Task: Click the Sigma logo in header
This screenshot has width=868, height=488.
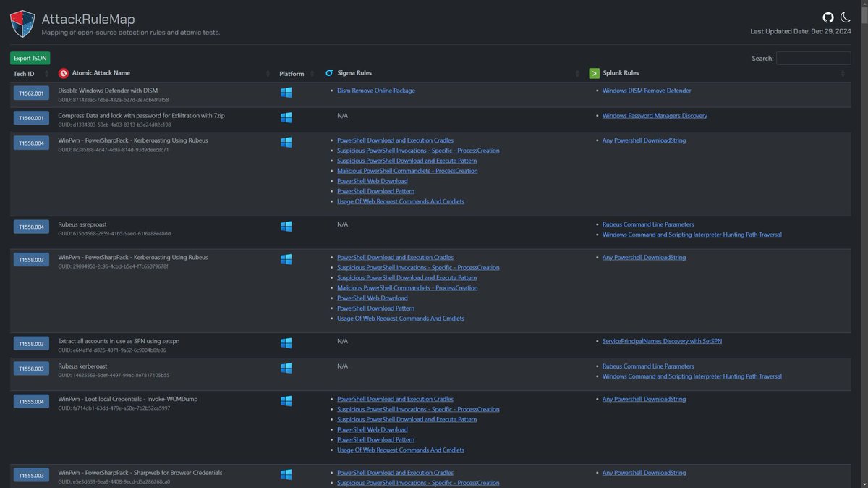Action: [329, 73]
